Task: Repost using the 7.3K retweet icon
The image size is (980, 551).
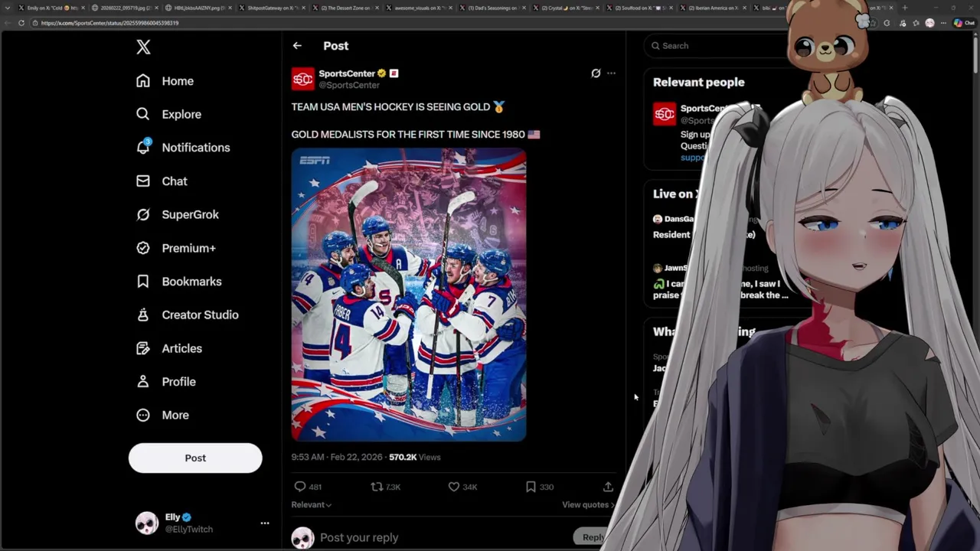Action: coord(377,487)
